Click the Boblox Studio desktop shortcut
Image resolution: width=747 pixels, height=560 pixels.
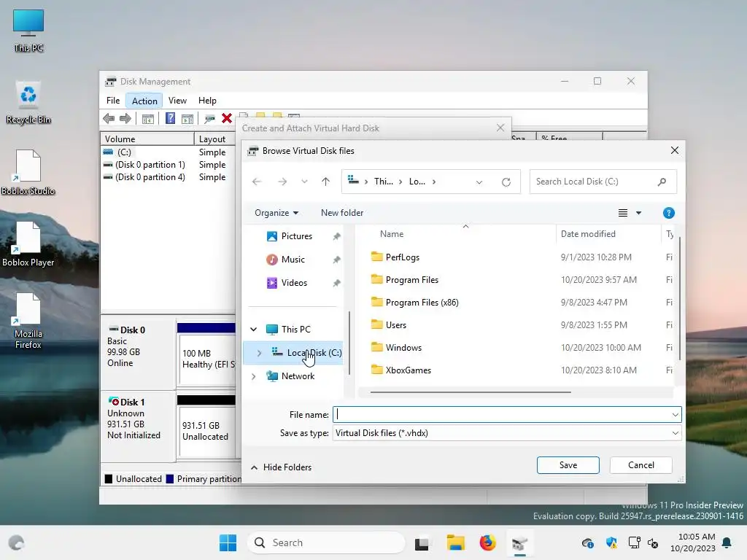(x=28, y=173)
